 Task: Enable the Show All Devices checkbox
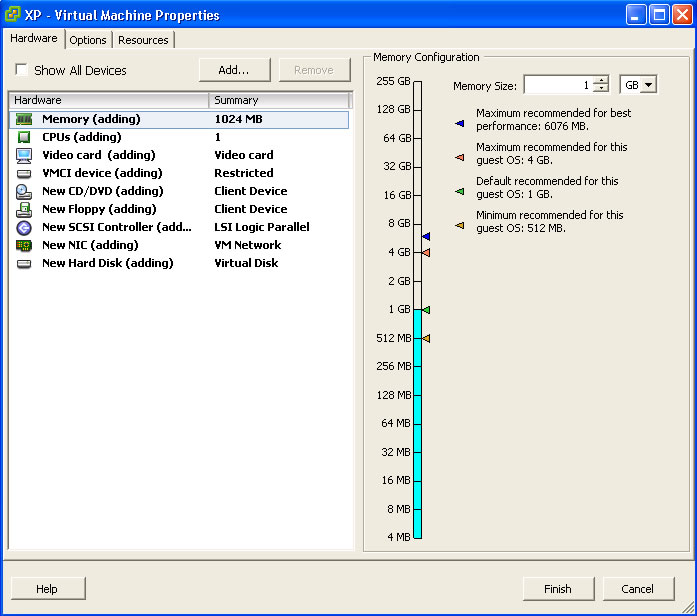point(21,70)
